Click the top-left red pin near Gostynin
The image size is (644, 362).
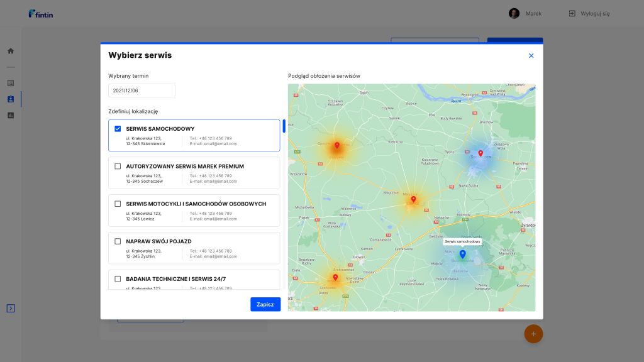[337, 145]
